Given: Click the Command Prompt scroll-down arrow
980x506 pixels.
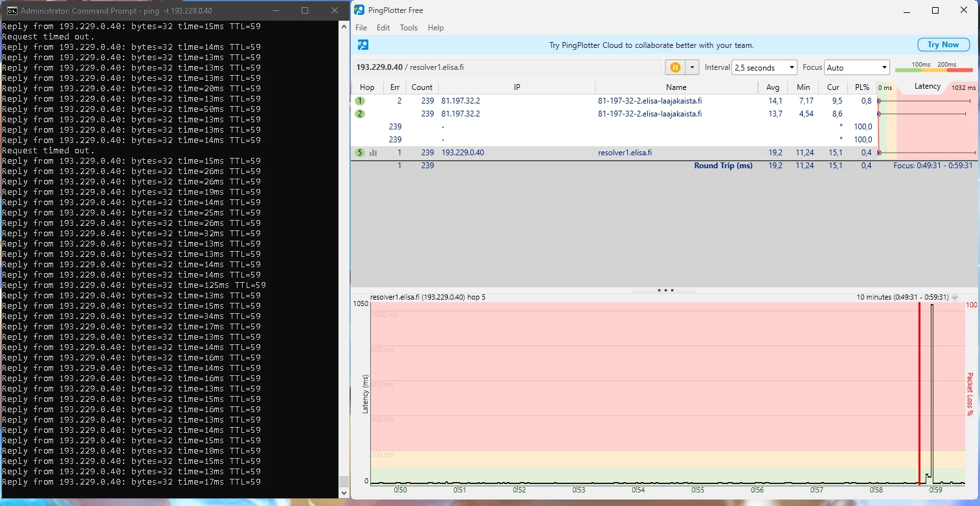Looking at the screenshot, I should coord(344,492).
